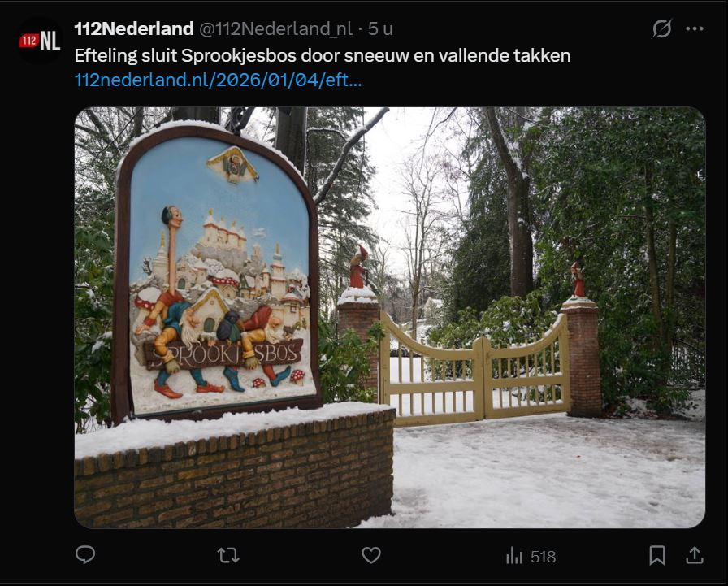Screen dimensions: 728x586
Task: Click the snow-covered brick wall in the photo
Action: (235, 467)
